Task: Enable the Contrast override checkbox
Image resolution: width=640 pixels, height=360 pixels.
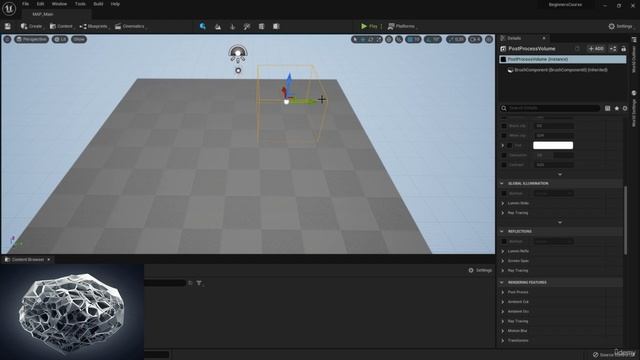Action: point(504,165)
